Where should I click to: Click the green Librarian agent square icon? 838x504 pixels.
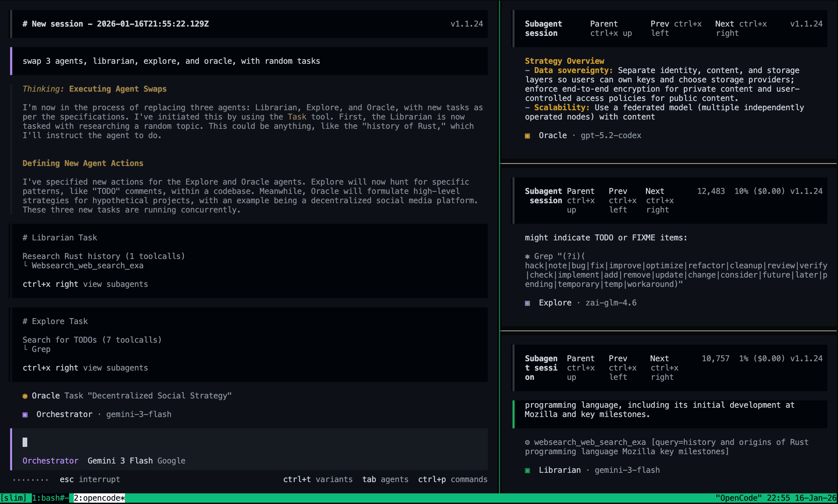coord(527,470)
